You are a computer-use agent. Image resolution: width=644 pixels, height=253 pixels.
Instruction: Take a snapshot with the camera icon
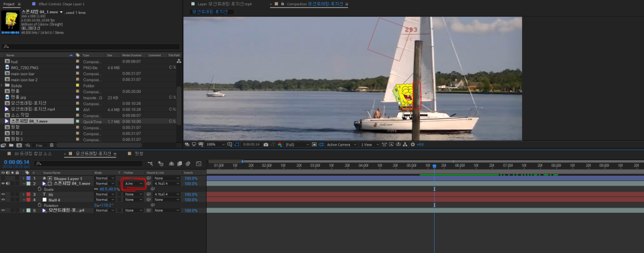266,144
